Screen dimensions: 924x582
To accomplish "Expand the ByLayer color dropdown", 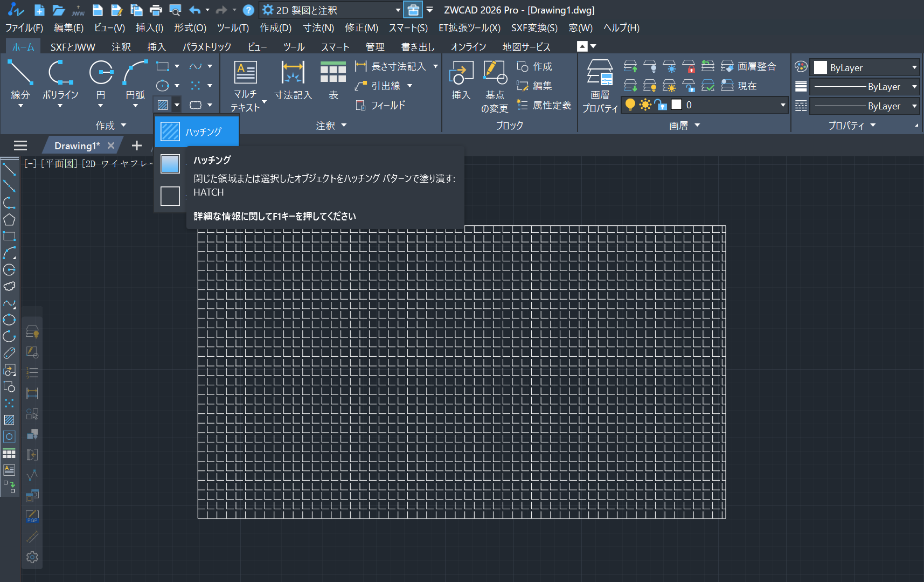I will [914, 67].
